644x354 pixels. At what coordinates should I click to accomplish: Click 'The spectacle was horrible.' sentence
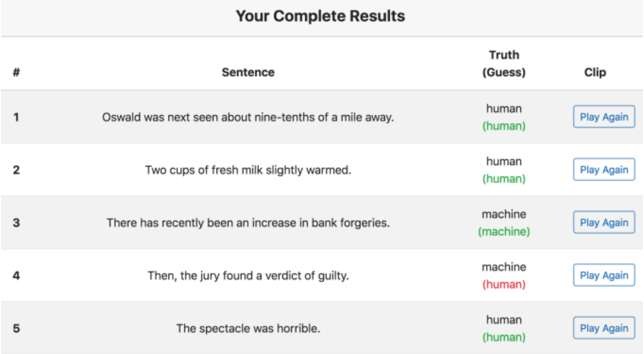(x=248, y=328)
